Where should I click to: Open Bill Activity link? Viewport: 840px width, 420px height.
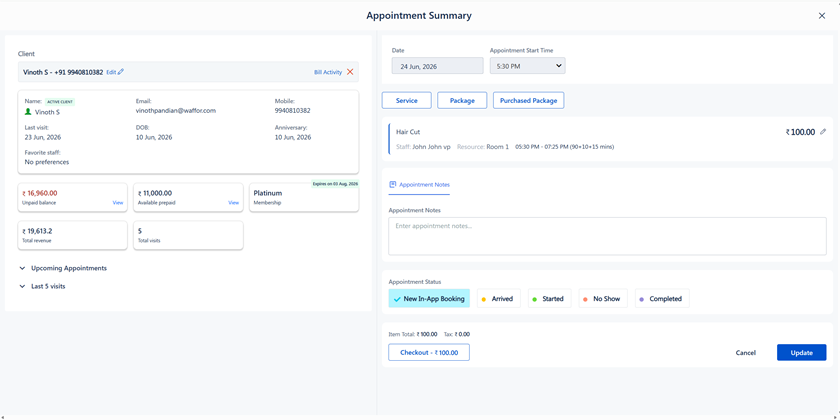point(328,72)
